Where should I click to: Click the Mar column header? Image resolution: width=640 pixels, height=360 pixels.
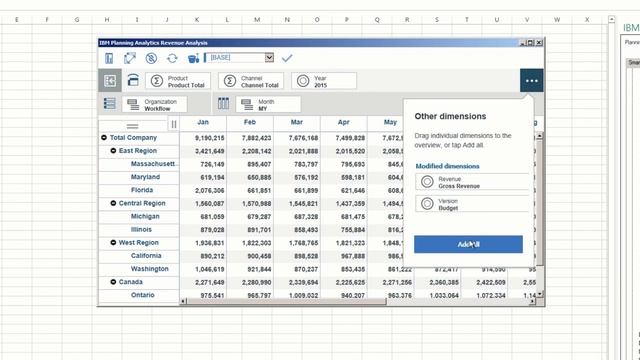[297, 122]
